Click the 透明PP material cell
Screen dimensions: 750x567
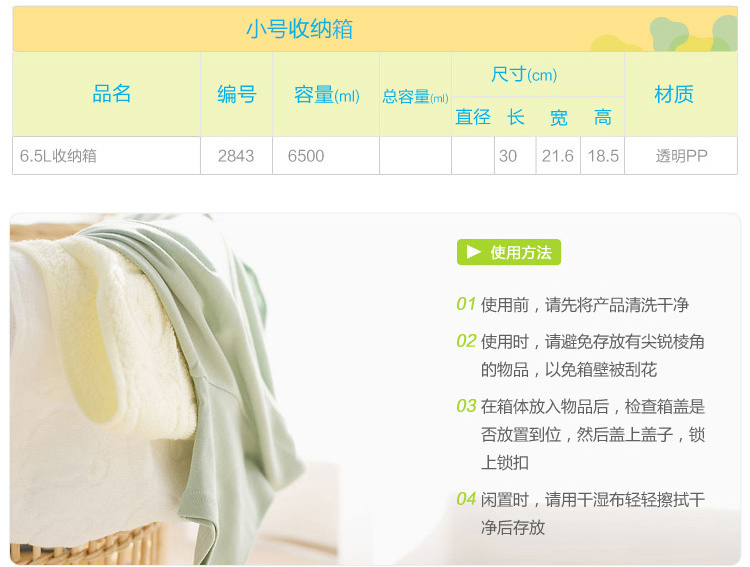click(x=681, y=156)
